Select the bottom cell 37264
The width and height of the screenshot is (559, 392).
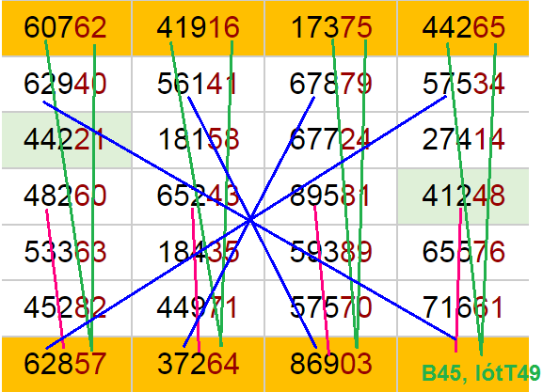pos(199,364)
